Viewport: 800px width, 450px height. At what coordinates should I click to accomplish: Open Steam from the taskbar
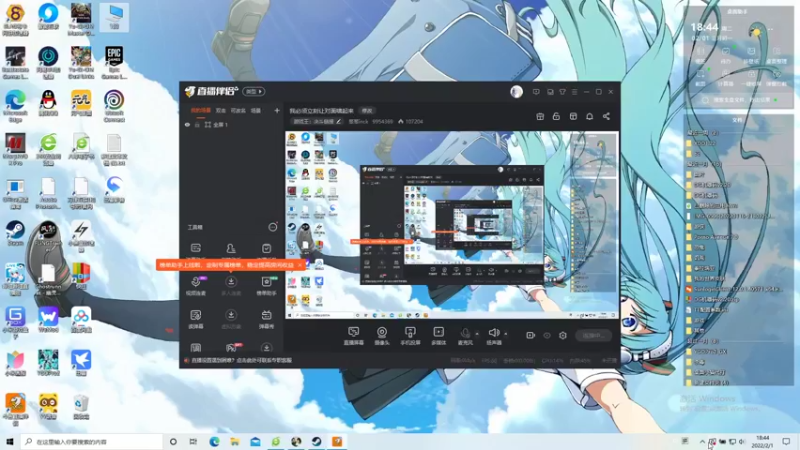tap(316, 441)
